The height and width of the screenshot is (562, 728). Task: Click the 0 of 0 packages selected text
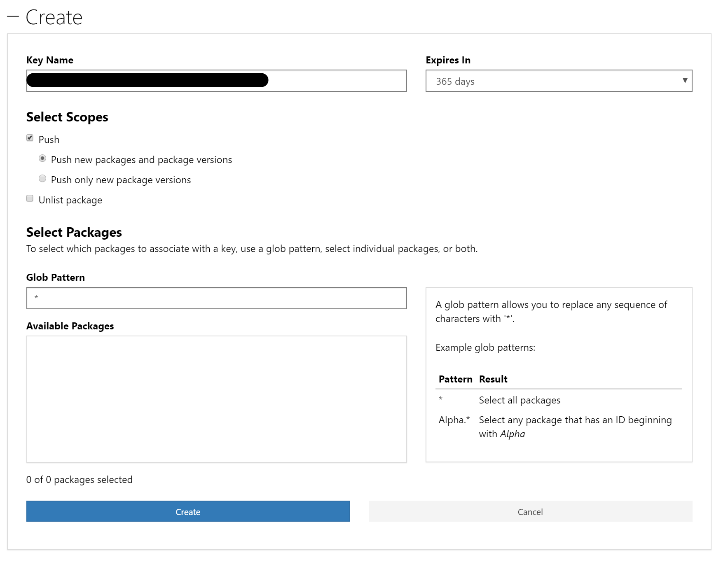[80, 480]
